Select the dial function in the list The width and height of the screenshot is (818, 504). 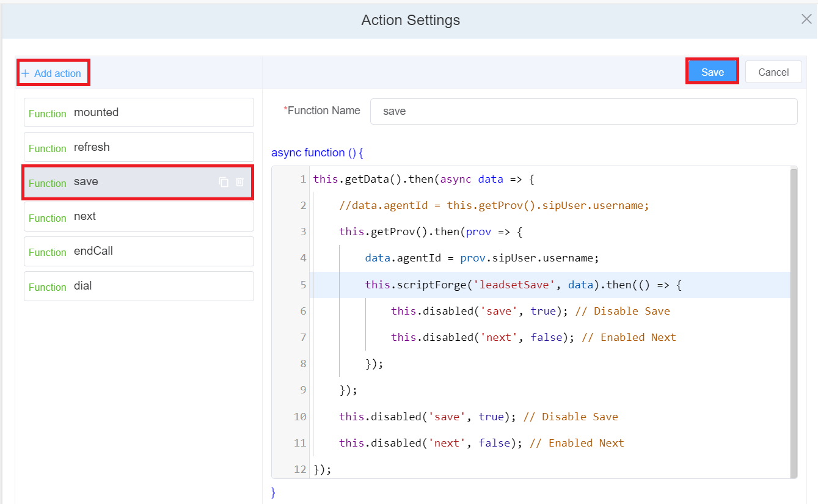coord(139,287)
